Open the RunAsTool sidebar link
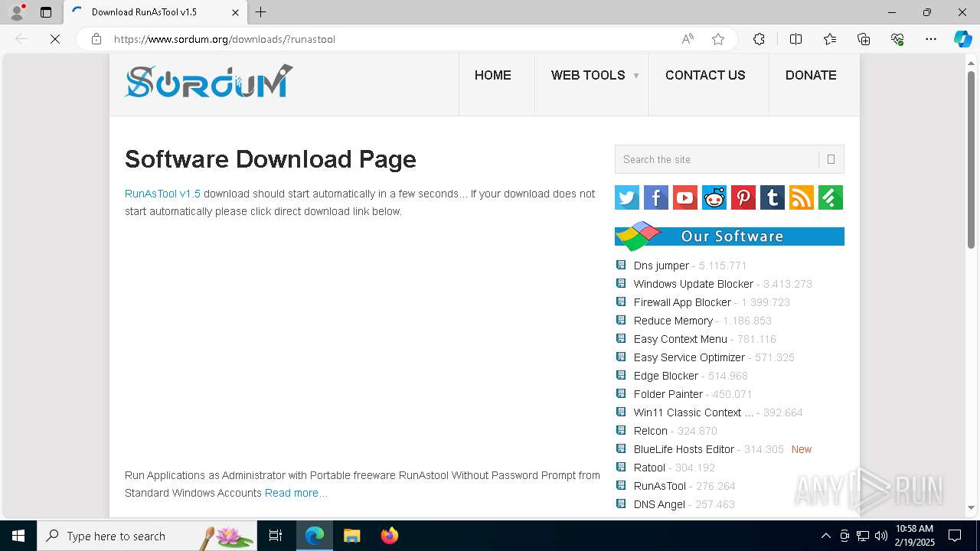The image size is (980, 551). click(660, 486)
